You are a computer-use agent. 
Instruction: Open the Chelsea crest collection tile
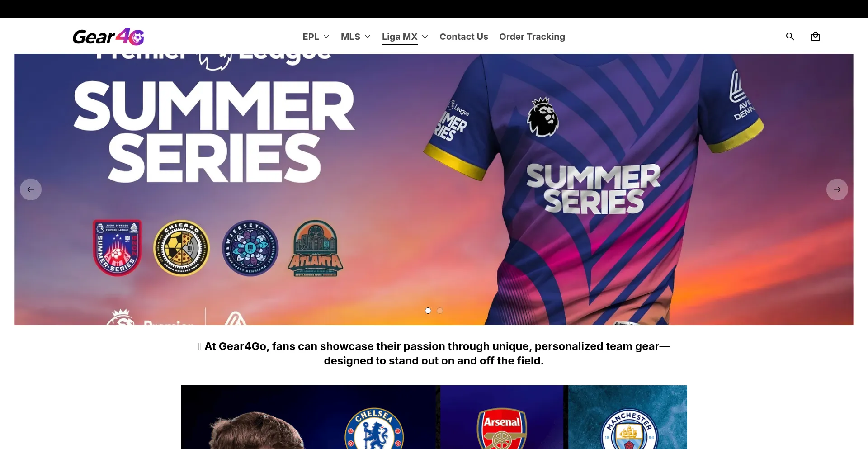click(x=310, y=417)
